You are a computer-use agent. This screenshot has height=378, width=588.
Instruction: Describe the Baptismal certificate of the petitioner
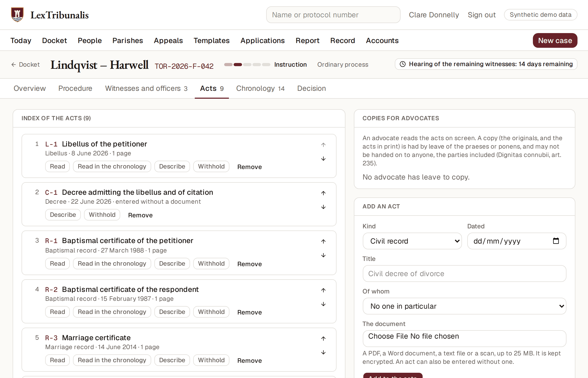click(x=172, y=264)
